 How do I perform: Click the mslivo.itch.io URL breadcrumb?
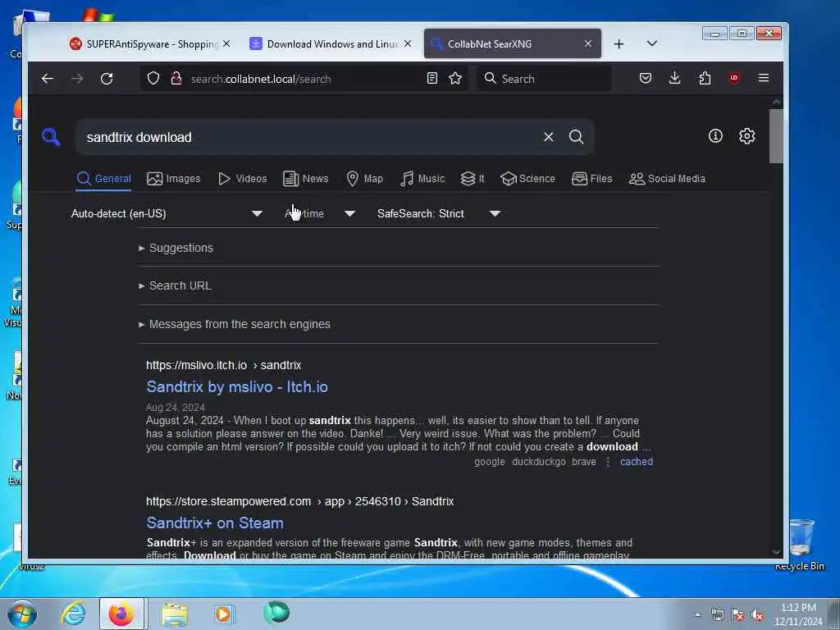pos(223,365)
